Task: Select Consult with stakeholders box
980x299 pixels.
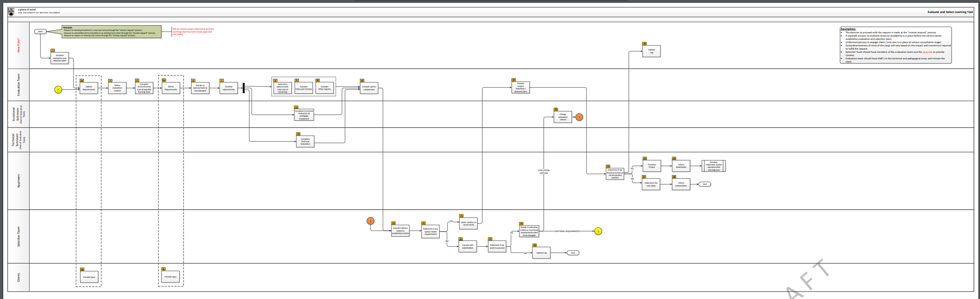Action: tap(468, 246)
